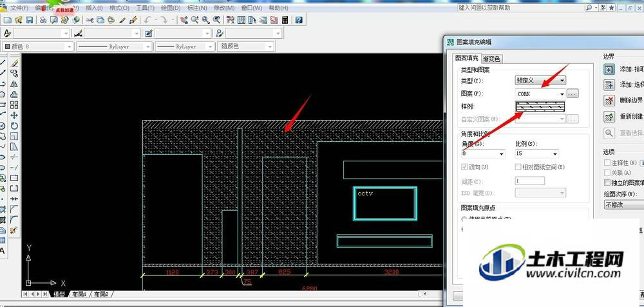The width and height of the screenshot is (644, 307).
Task: Select the Rotate tool icon
Action: click(14, 126)
